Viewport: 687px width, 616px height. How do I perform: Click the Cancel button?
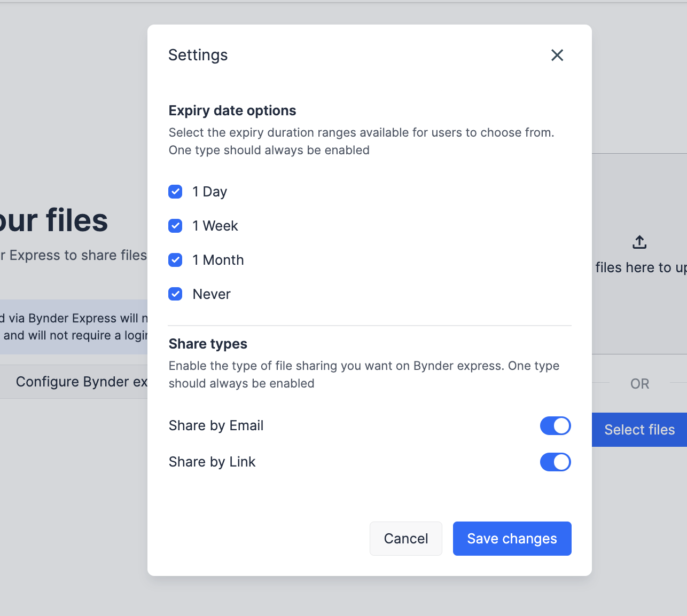406,539
